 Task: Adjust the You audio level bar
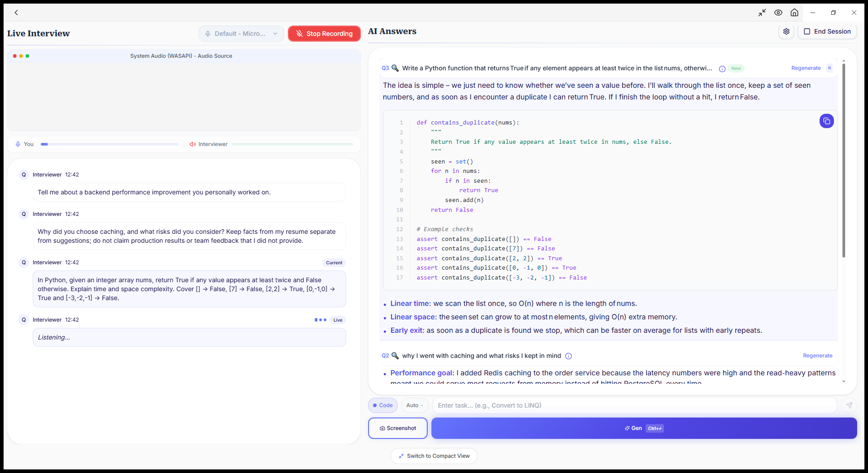click(x=109, y=144)
